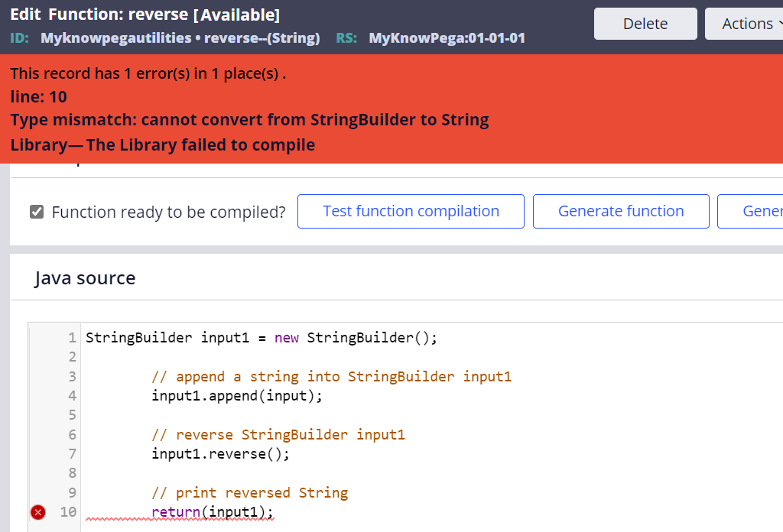Click on input1.reverse(); code line

[x=220, y=454]
